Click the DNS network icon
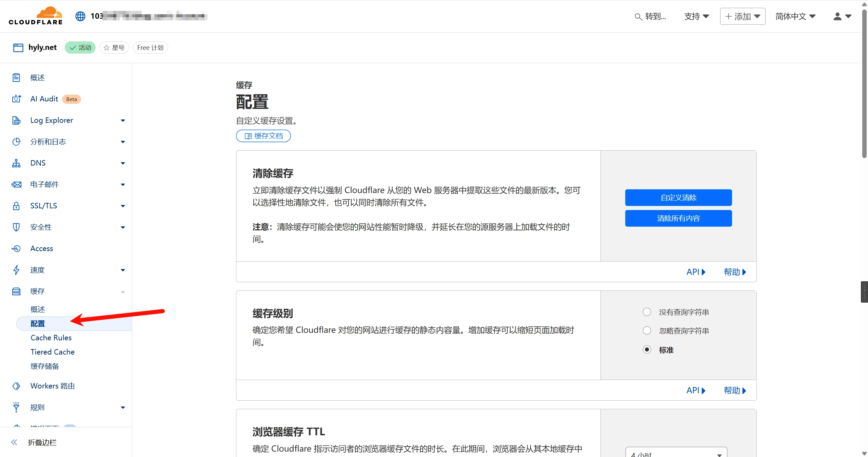The image size is (868, 457). [x=16, y=163]
